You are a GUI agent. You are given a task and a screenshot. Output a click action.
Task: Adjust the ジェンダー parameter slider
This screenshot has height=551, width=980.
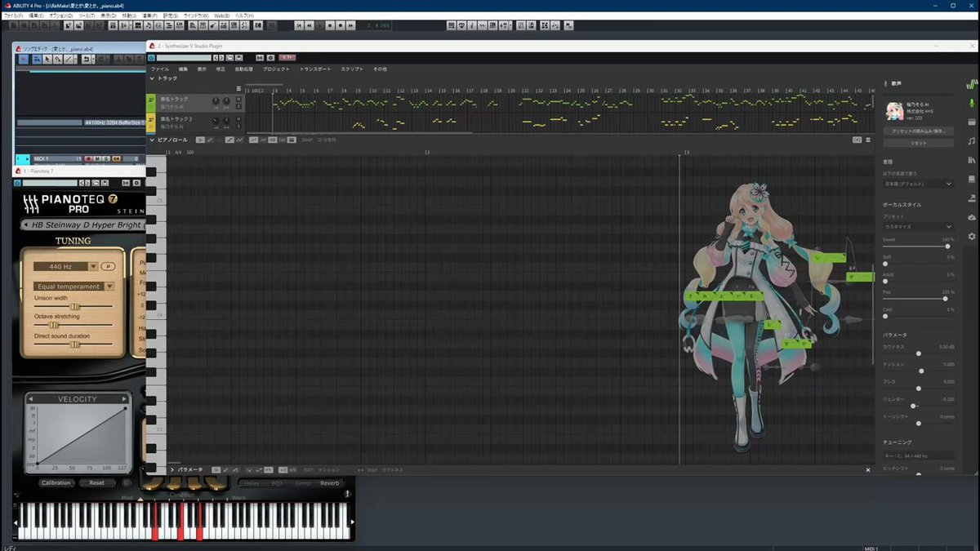click(x=918, y=406)
